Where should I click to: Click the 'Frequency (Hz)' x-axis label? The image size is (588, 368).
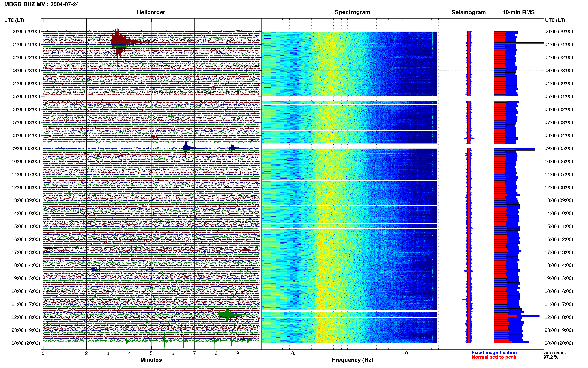(x=352, y=360)
